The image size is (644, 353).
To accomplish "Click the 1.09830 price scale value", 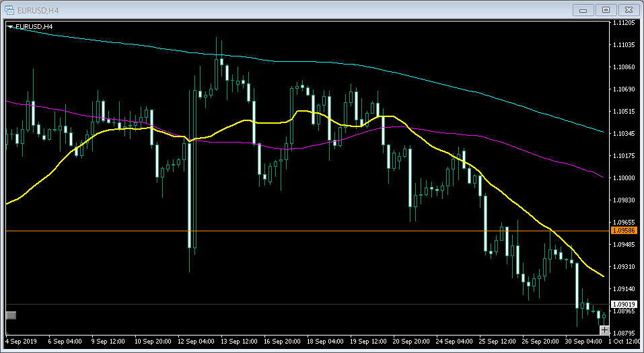I will point(624,200).
